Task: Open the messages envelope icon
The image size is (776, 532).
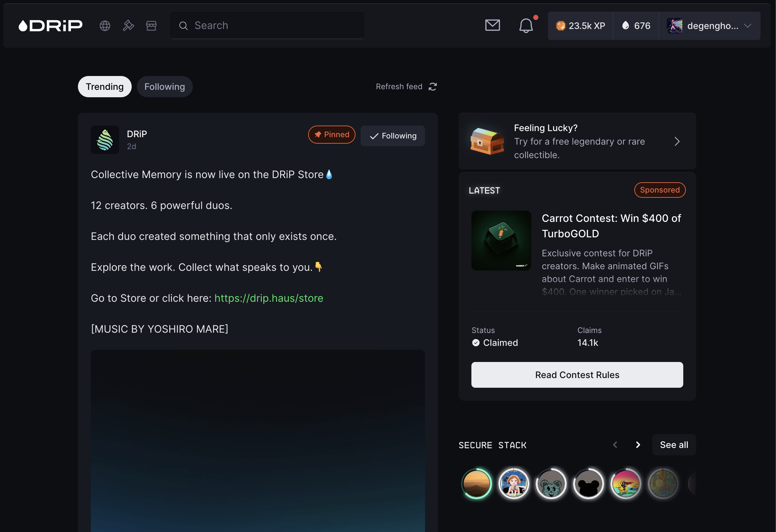Action: [493, 25]
